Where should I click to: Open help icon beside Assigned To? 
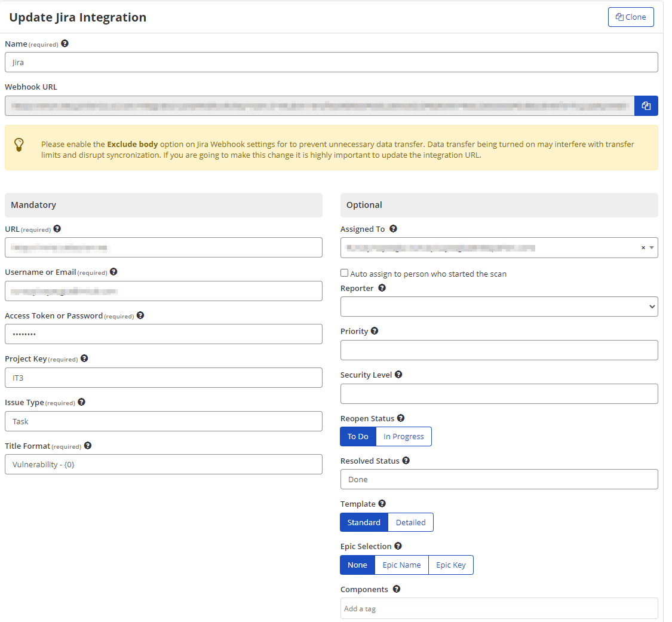[393, 229]
